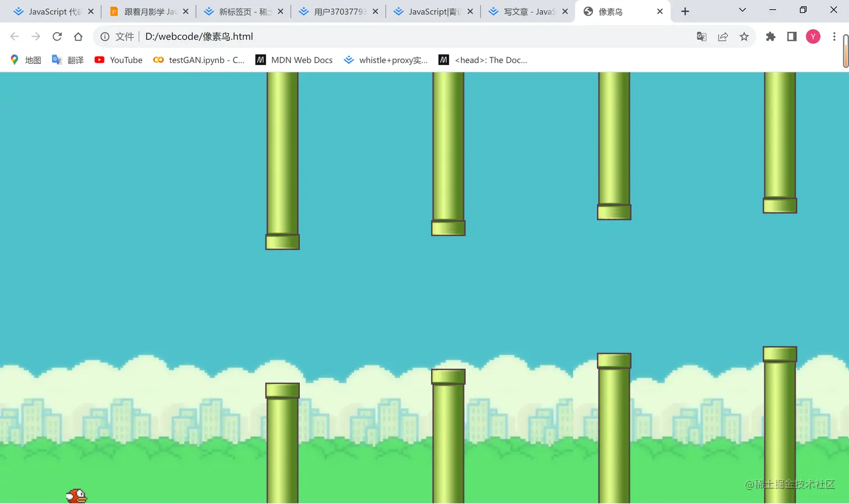849x504 pixels.
Task: Open the profile avatar Y
Action: pos(813,36)
